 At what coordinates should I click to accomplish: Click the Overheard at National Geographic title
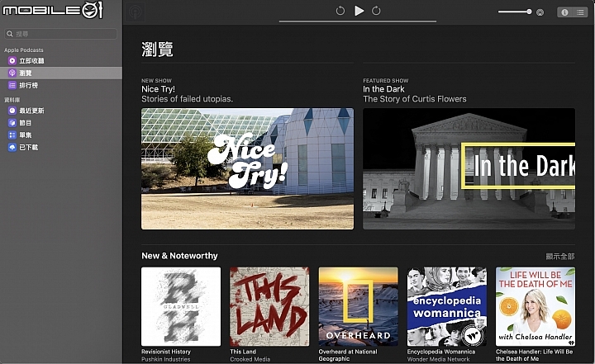point(348,355)
